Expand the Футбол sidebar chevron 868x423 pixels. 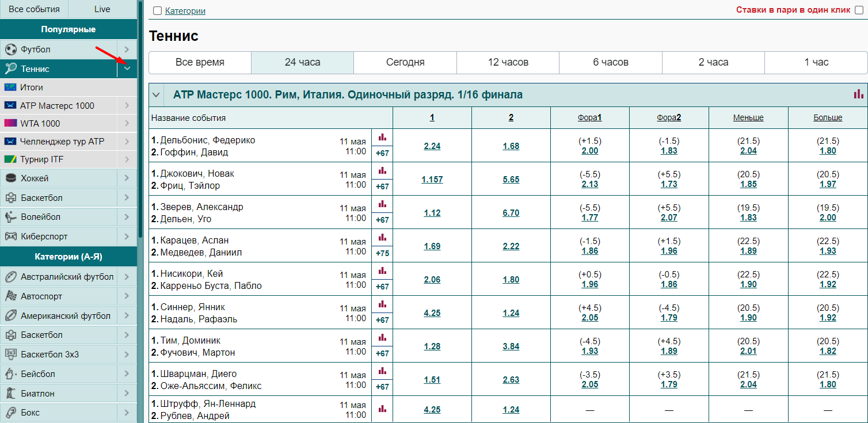pos(127,49)
